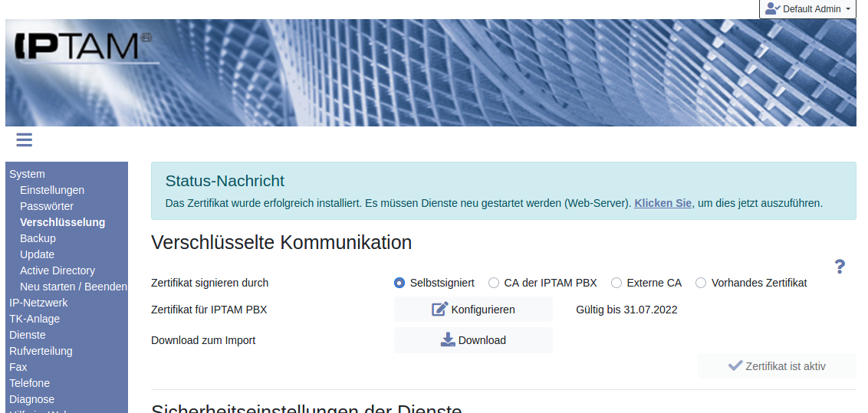Image resolution: width=868 pixels, height=413 pixels.
Task: Select Vorhandes Zertifikat radio option
Action: pos(701,283)
